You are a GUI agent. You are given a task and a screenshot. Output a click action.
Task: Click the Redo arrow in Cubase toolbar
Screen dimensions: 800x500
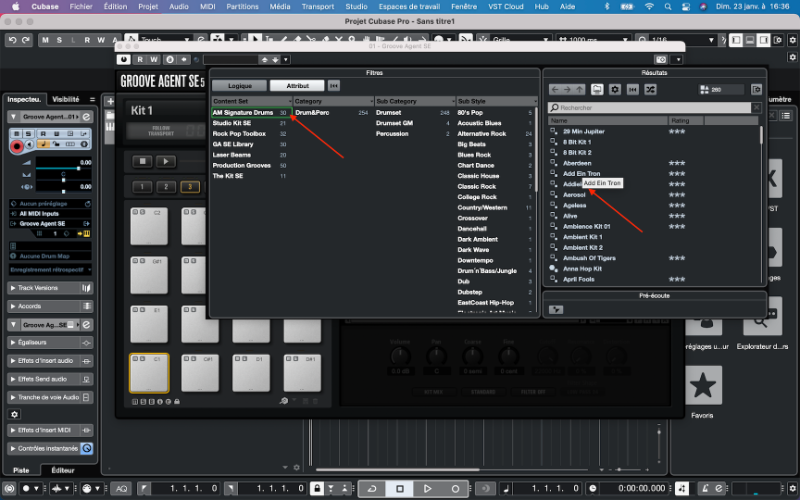click(25, 40)
